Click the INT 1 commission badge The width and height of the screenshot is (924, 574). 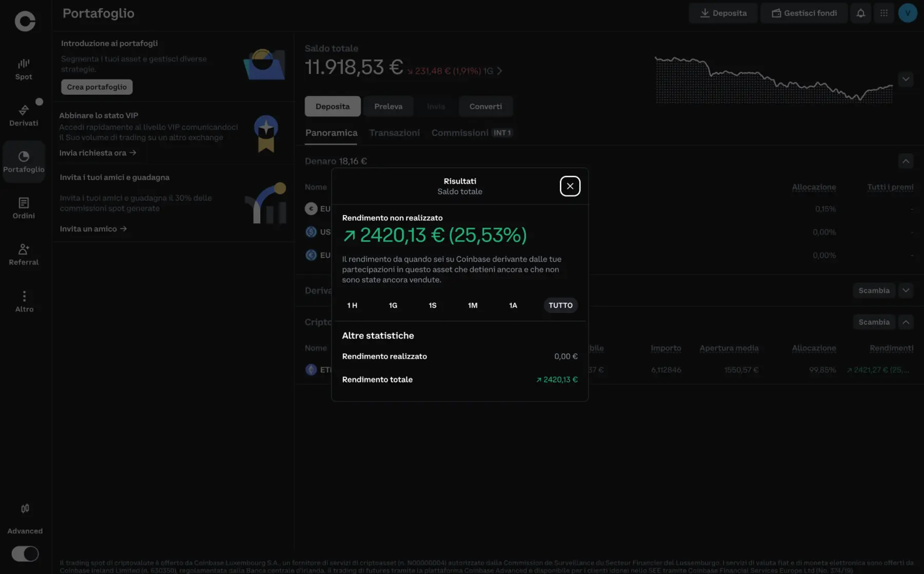(x=502, y=133)
